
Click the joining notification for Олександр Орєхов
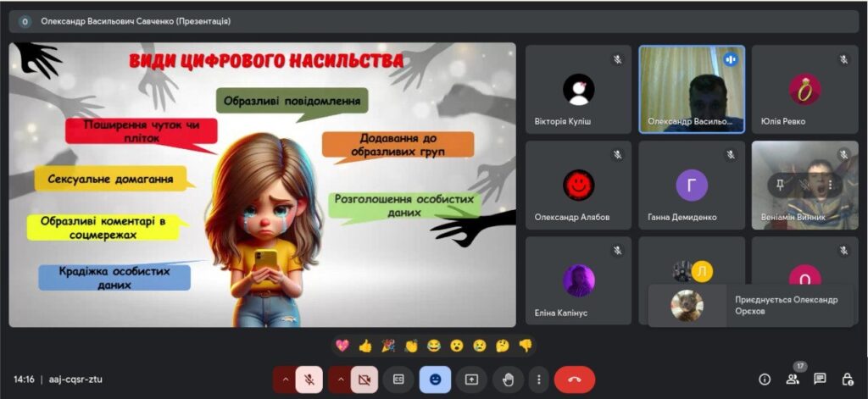[x=751, y=306]
